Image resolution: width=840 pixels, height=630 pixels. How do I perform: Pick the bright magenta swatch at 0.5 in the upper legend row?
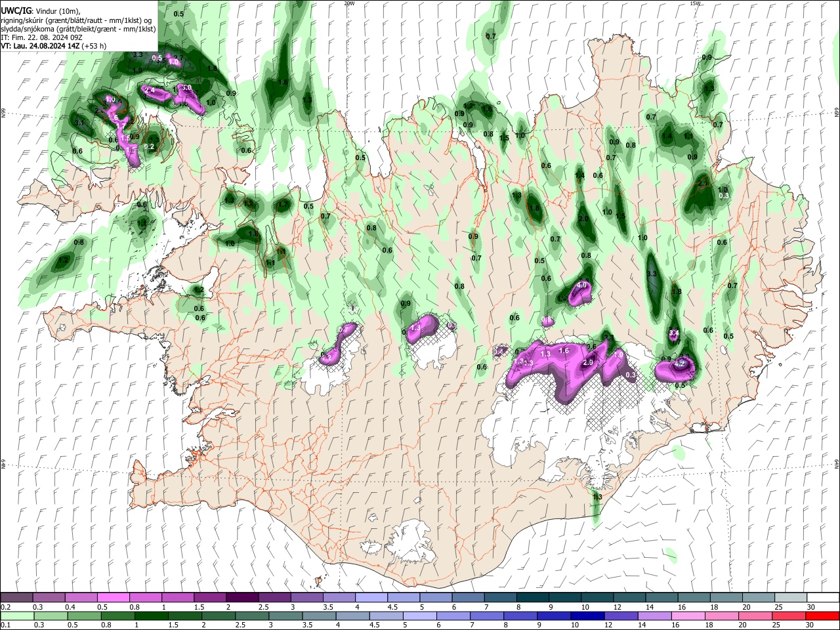[x=113, y=597]
